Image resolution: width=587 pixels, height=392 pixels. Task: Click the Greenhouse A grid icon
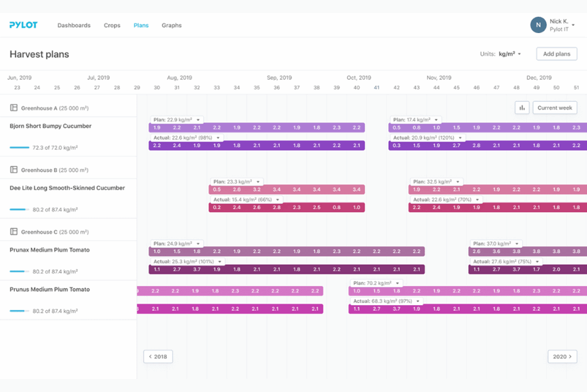[14, 108]
